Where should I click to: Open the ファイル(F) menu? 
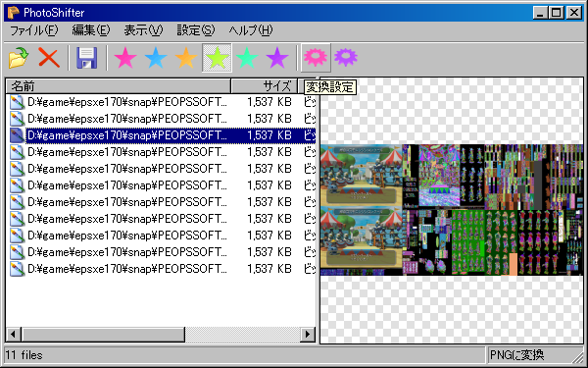tap(33, 30)
